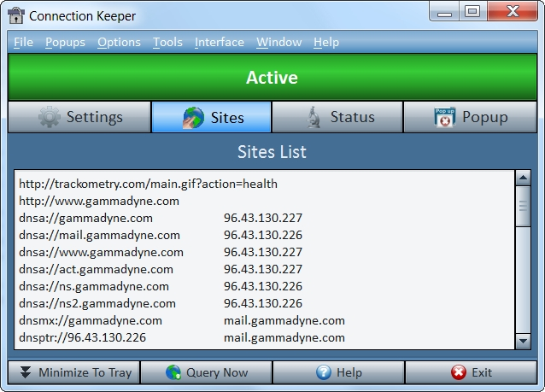Click the green Active status banner
This screenshot has width=545, height=392.
pos(272,77)
